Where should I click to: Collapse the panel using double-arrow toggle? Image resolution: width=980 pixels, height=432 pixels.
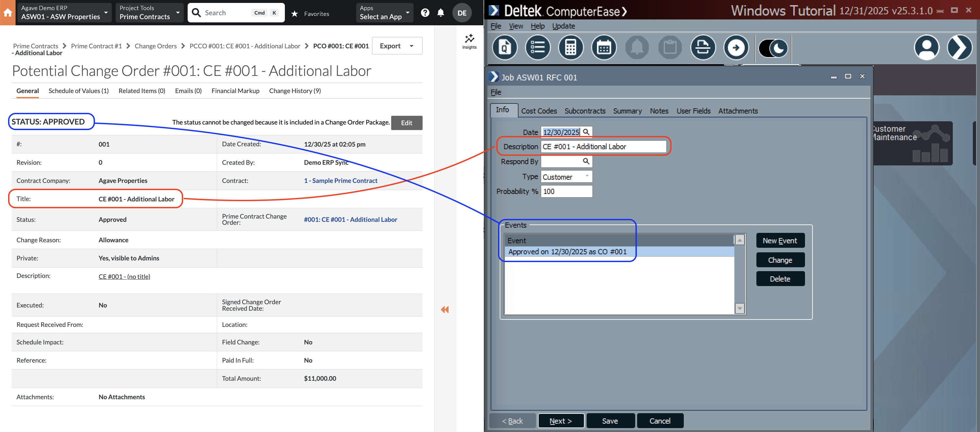pyautogui.click(x=444, y=310)
